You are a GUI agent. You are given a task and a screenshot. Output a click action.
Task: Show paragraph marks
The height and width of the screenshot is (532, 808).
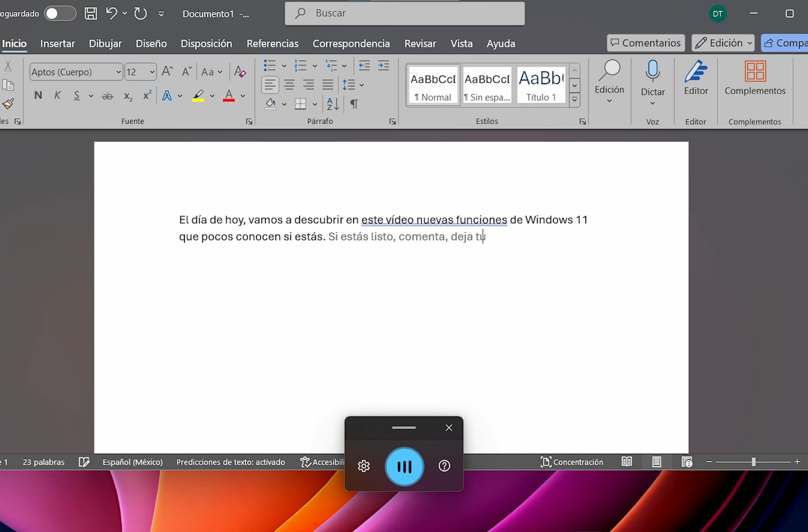pos(354,104)
